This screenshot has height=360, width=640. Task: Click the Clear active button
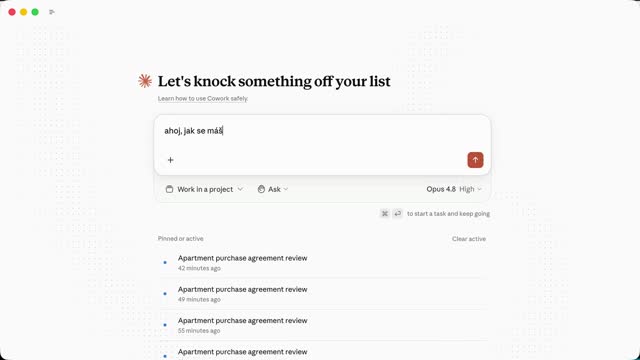(x=469, y=239)
